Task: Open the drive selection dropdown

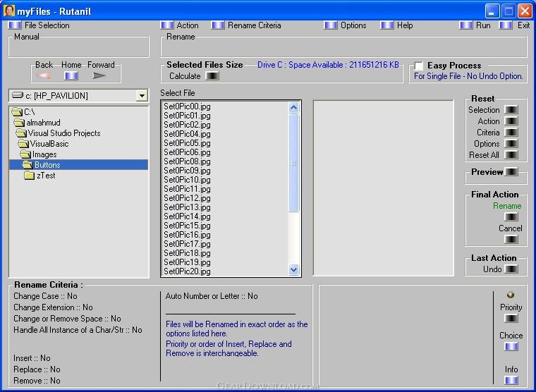Action: [x=142, y=96]
